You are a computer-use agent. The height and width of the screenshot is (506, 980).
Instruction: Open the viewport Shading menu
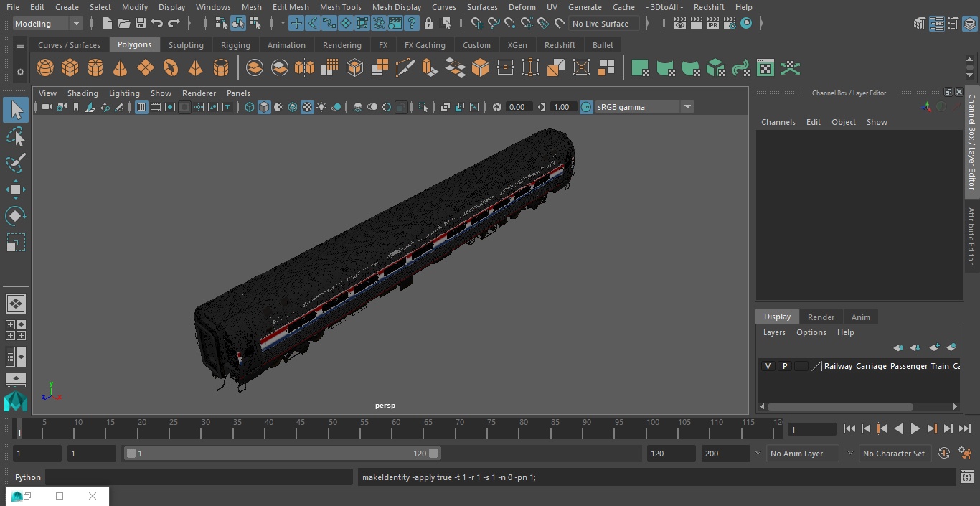tap(83, 93)
